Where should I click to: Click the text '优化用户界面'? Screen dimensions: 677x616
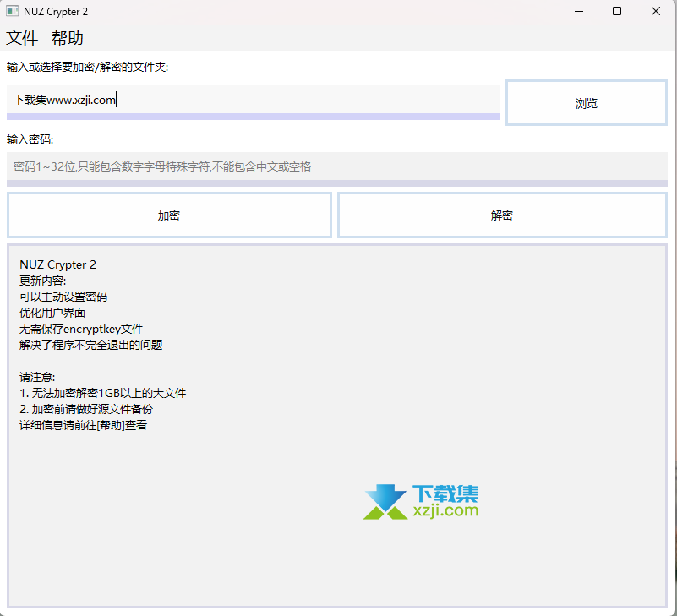(52, 313)
